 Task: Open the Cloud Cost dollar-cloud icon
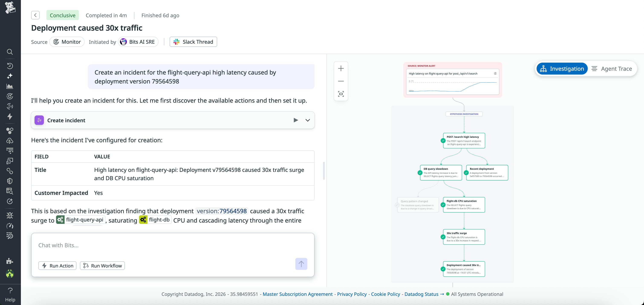[x=10, y=140]
